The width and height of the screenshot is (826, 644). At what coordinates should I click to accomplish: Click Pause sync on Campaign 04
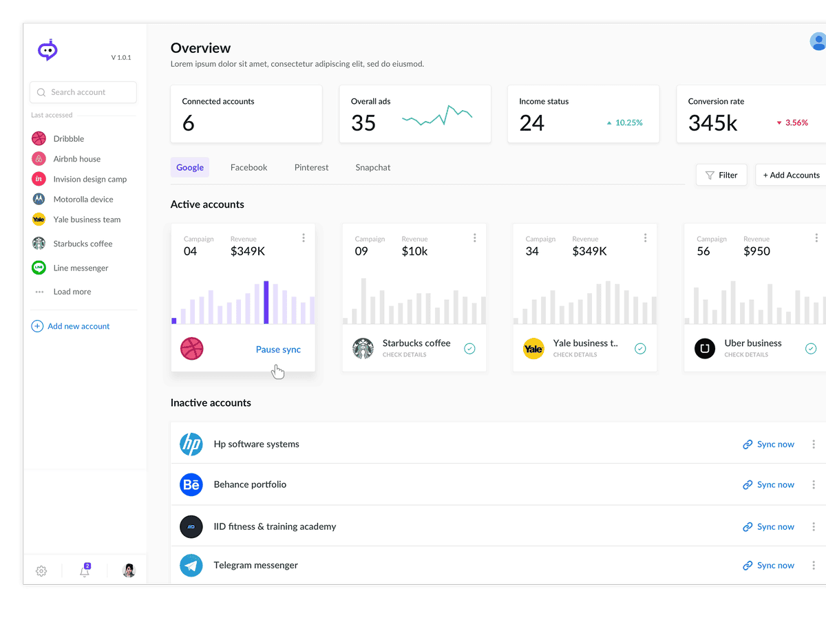click(x=277, y=349)
